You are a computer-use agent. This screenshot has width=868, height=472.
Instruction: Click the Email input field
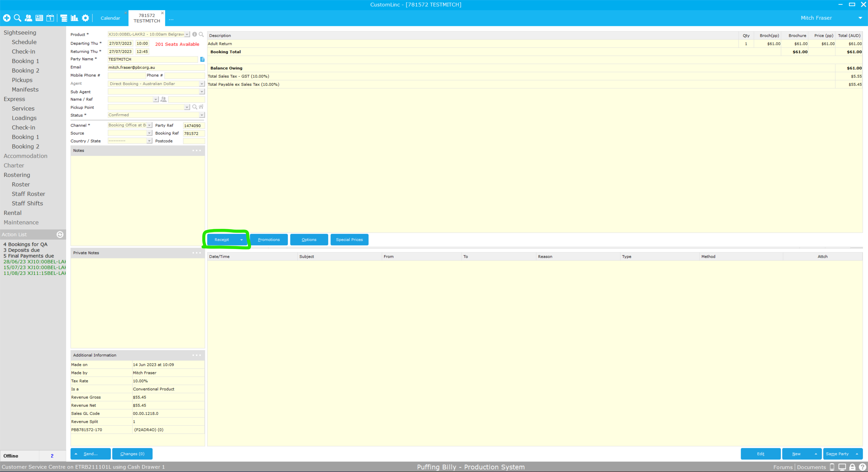pyautogui.click(x=156, y=68)
